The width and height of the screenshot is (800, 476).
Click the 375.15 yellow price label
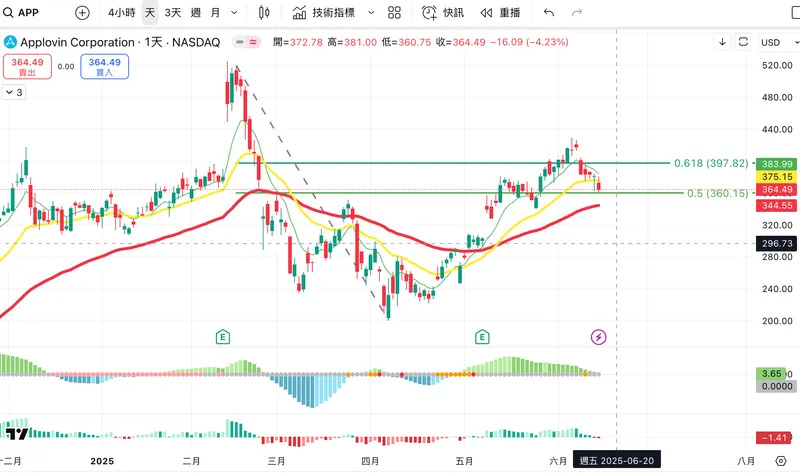777,177
